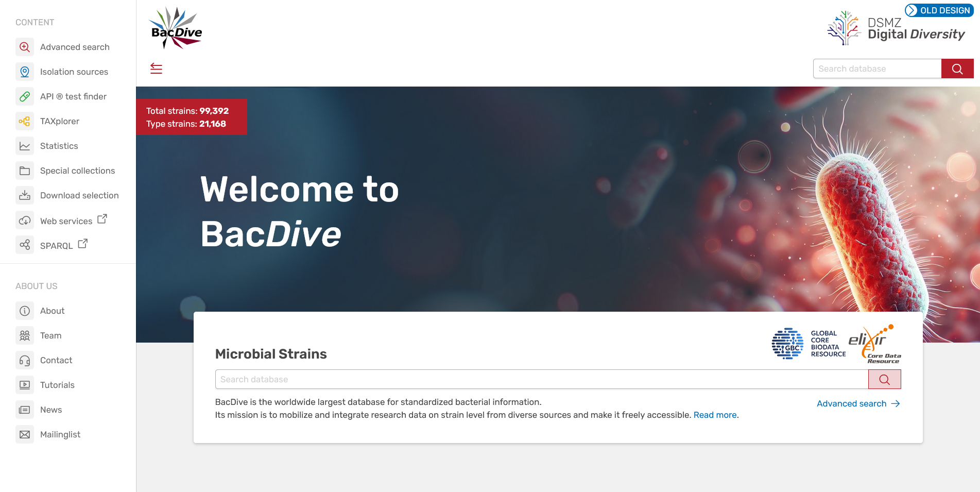980x492 pixels.
Task: Click the Download selection icon
Action: click(x=25, y=195)
